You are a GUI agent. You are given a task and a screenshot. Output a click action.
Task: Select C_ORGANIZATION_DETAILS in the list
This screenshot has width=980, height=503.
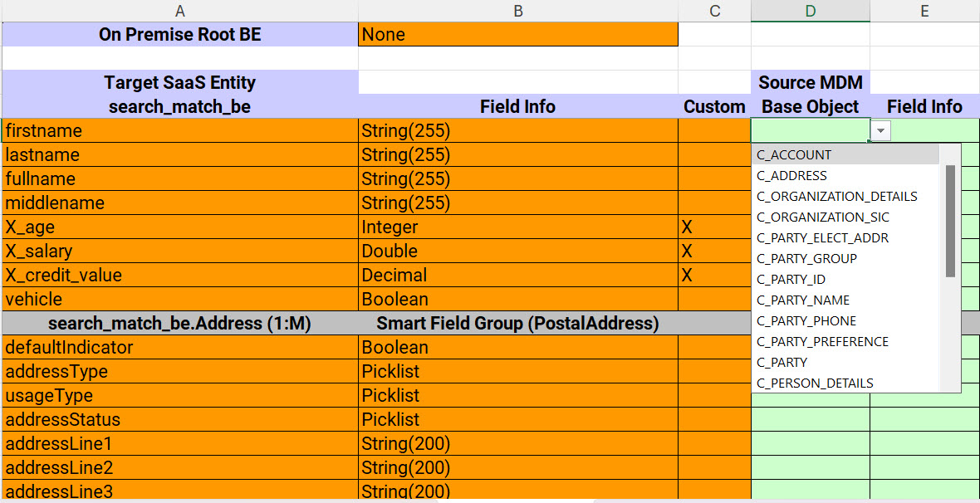(845, 196)
